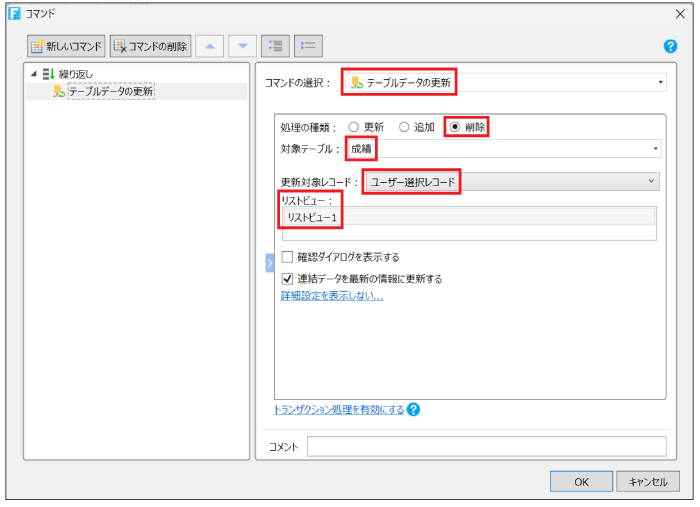Image resolution: width=700 pixels, height=507 pixels.
Task: Enable 確認ダイアログを表示する checkbox
Action: coord(288,257)
